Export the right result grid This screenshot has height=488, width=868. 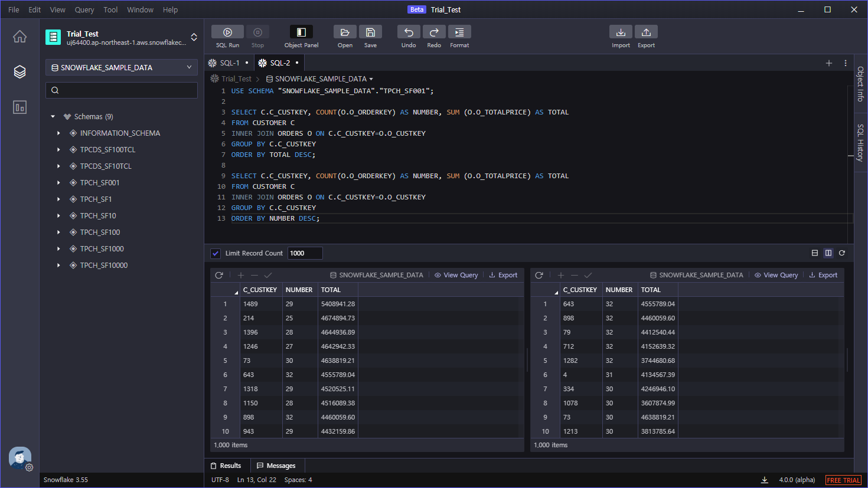click(x=823, y=275)
